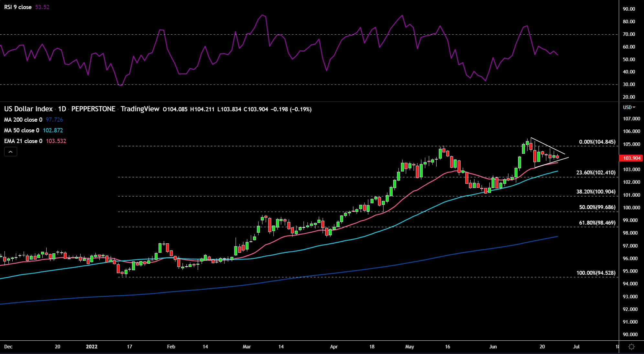Click the high value H104.211 in header

tap(202, 109)
